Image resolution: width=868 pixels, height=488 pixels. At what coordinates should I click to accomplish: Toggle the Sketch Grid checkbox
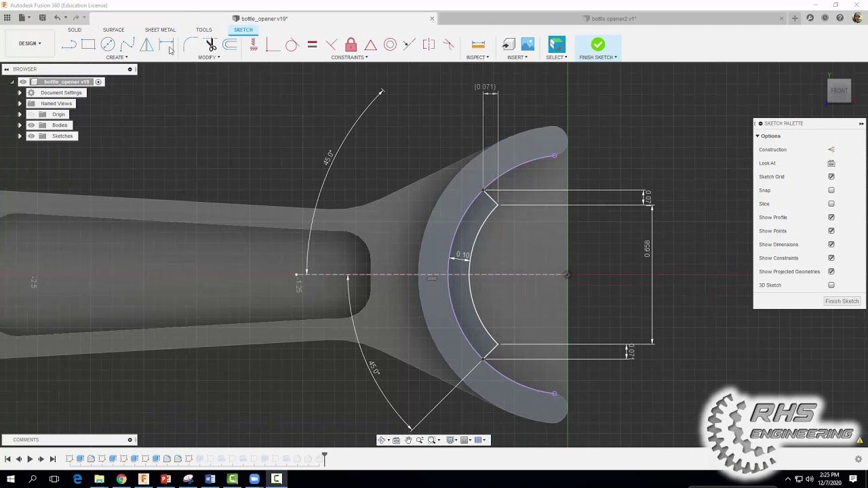[x=831, y=177]
